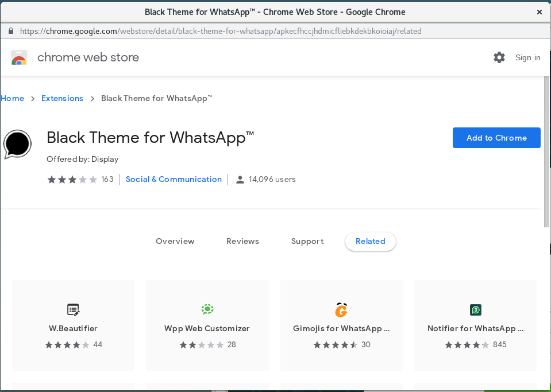Screen dimensions: 551x392
Task: Click the three-star rating with 163 reviews
Action: [x=72, y=180]
